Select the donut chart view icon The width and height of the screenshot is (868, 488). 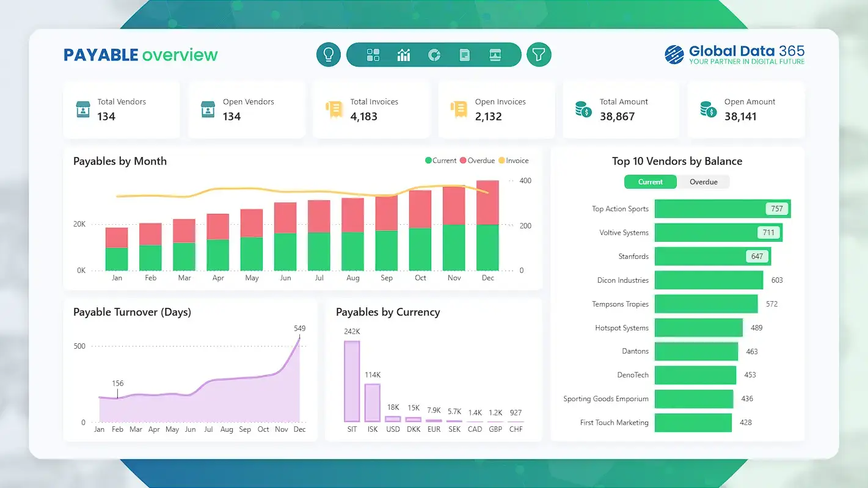pyautogui.click(x=434, y=54)
